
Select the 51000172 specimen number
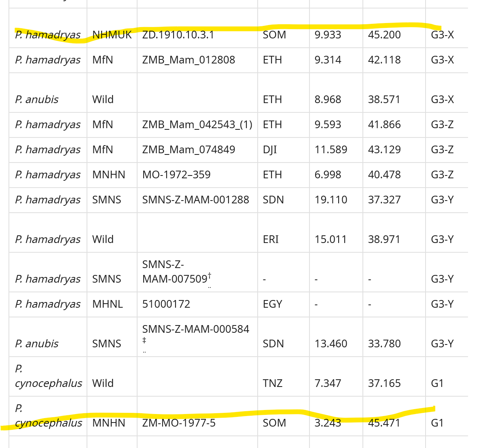point(166,304)
